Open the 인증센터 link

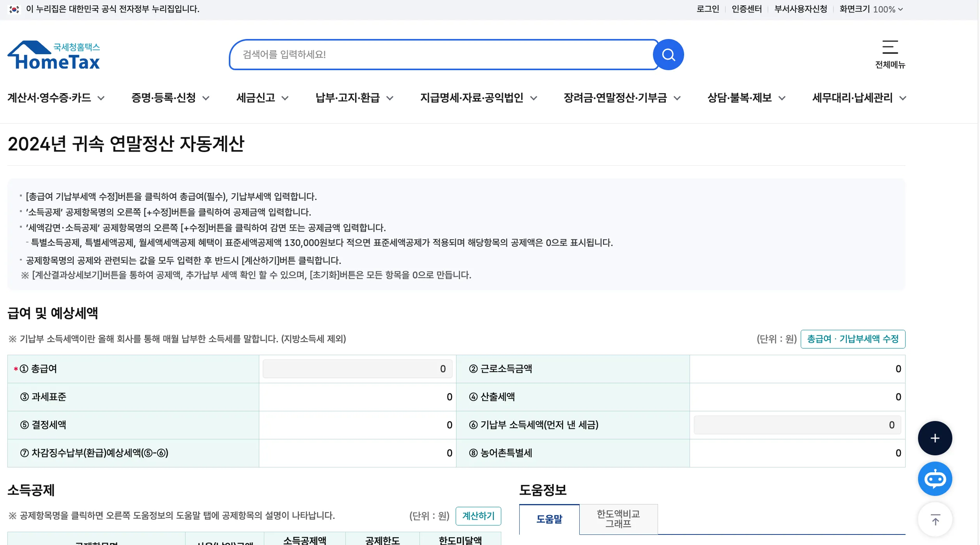tap(746, 9)
